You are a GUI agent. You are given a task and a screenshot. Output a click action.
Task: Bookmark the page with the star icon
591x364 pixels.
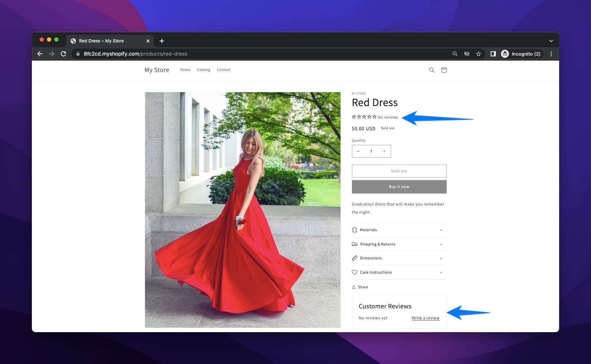[478, 54]
